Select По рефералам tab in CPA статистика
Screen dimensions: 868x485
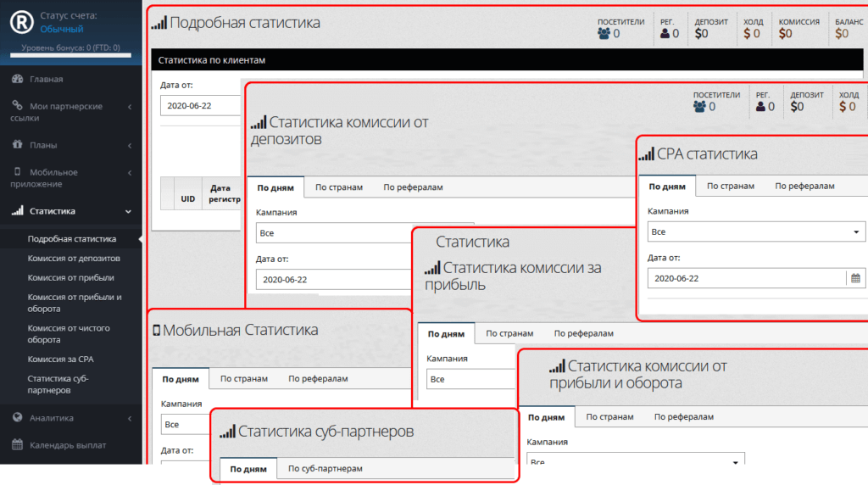pyautogui.click(x=804, y=186)
